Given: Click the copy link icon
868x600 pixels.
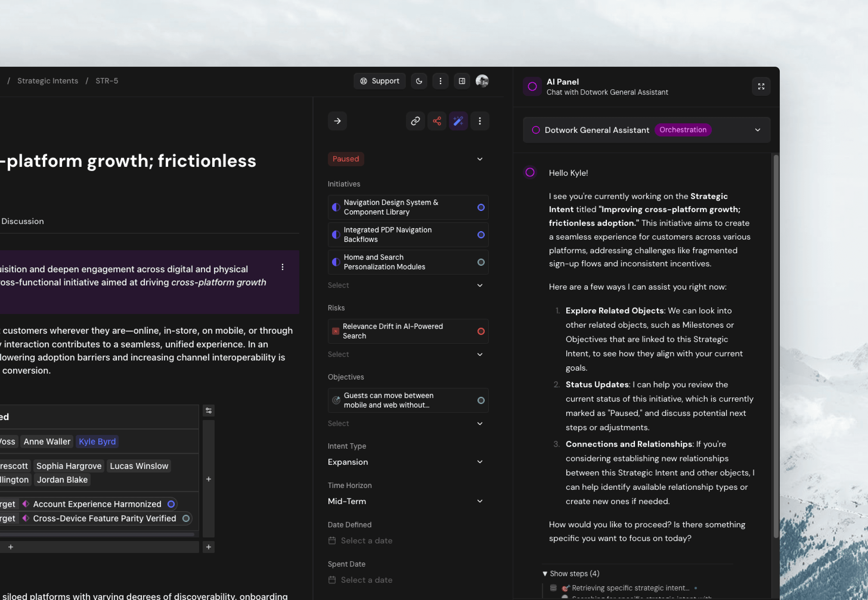Looking at the screenshot, I should [415, 121].
